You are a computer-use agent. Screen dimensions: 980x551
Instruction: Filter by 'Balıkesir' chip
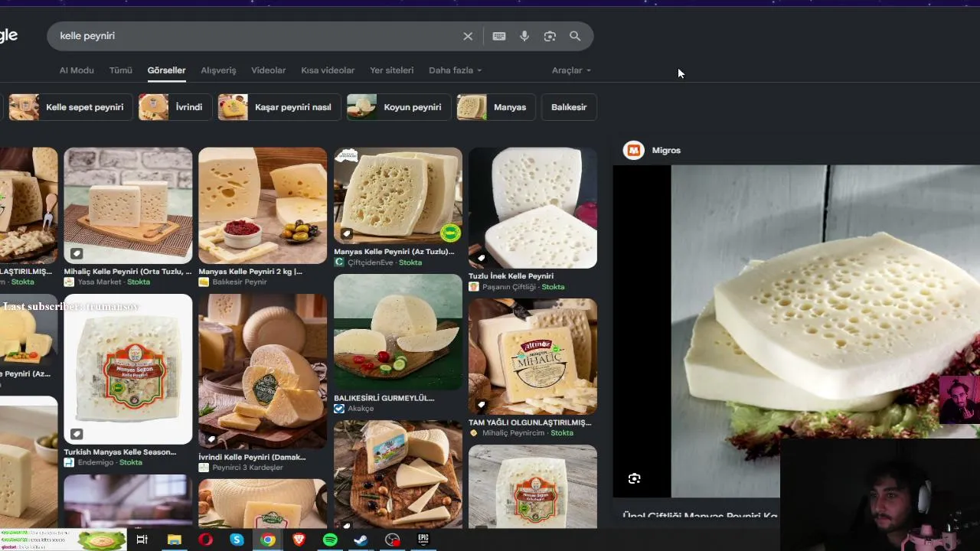[x=569, y=107]
